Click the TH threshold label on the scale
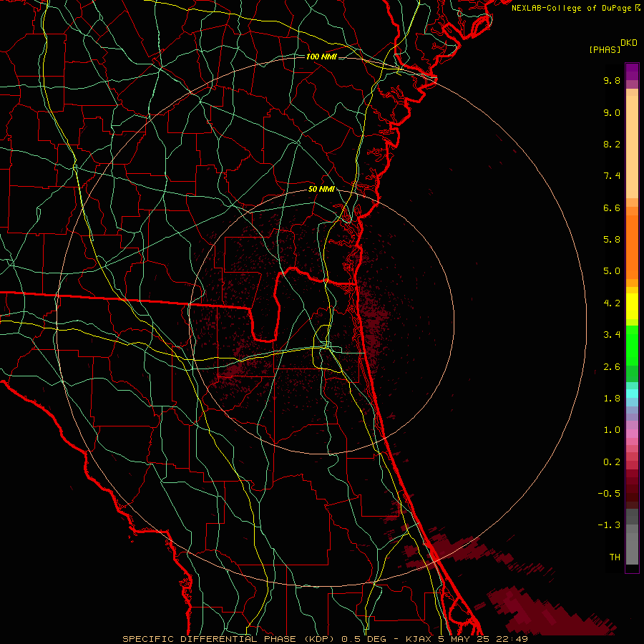 [615, 557]
